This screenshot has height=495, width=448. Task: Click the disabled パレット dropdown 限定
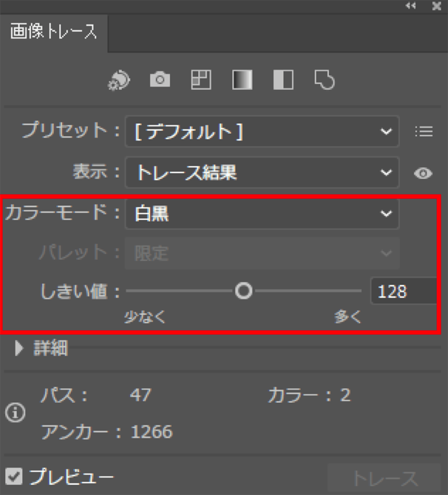[262, 253]
